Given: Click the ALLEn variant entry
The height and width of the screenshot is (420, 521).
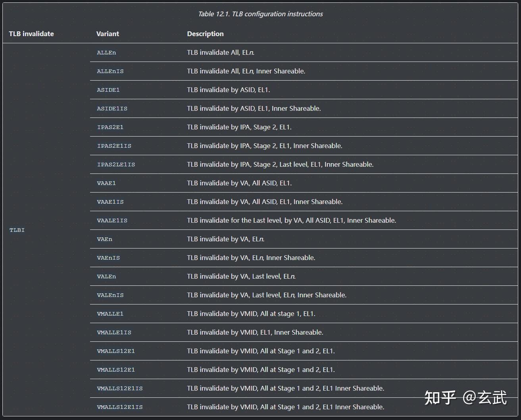Looking at the screenshot, I should (106, 52).
